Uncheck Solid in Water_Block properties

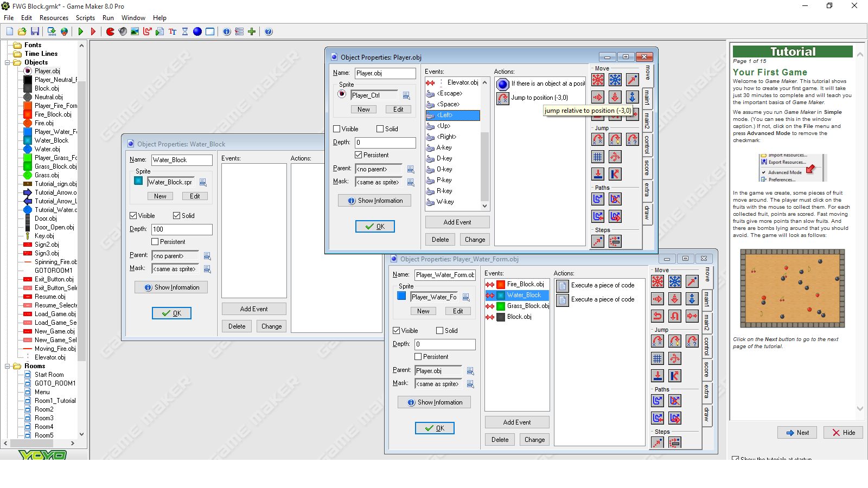click(x=177, y=216)
